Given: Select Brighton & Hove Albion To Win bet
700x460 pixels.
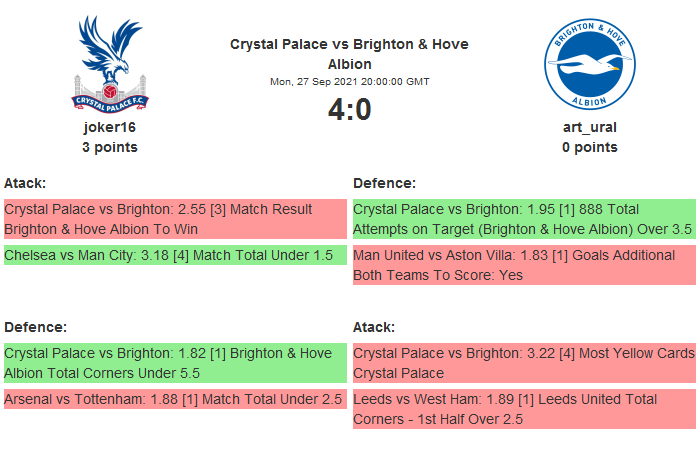Looking at the screenshot, I should click(x=174, y=219).
